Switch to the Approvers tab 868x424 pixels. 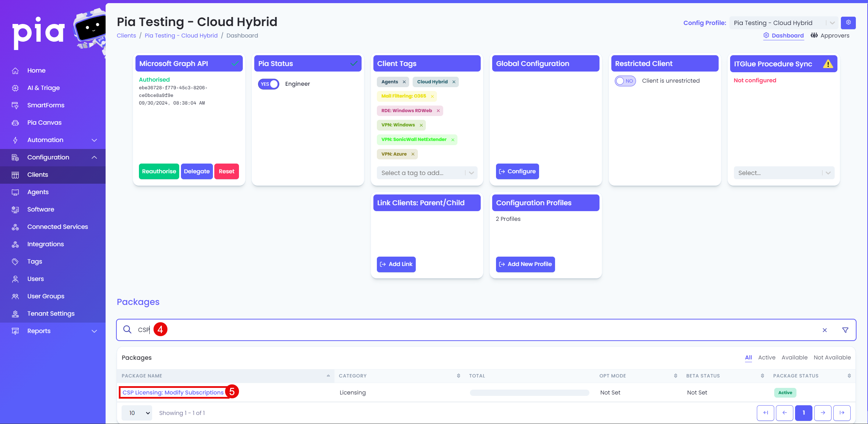tap(830, 35)
